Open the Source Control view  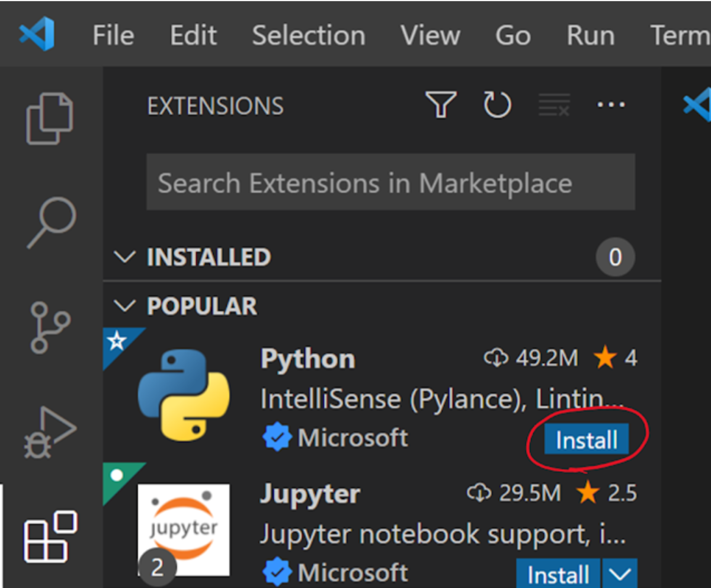tap(50, 327)
